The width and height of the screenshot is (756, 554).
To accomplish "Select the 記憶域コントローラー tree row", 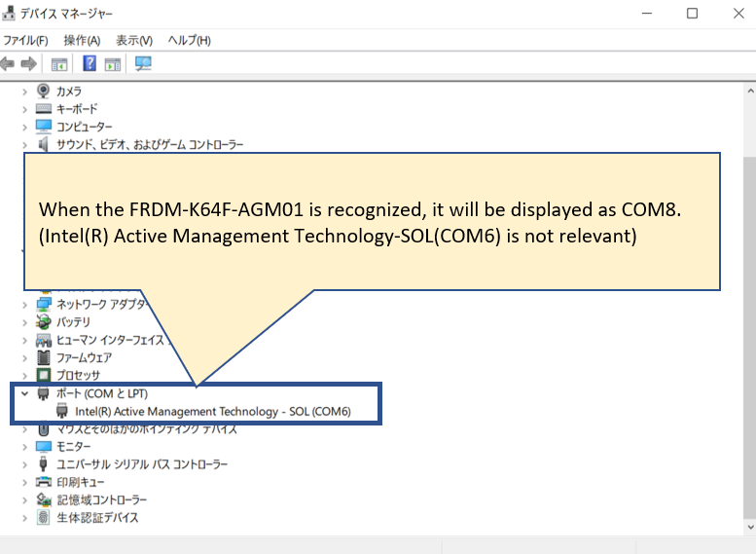I will (x=102, y=500).
